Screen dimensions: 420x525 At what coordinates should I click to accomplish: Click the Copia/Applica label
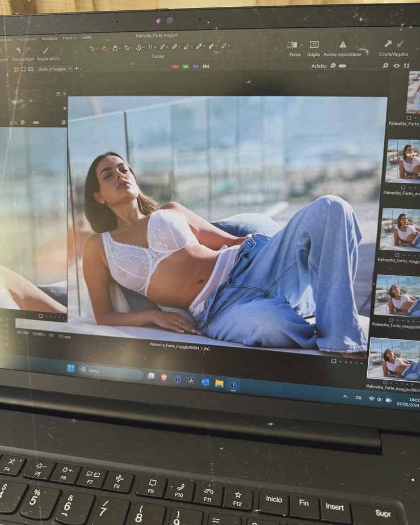point(393,54)
